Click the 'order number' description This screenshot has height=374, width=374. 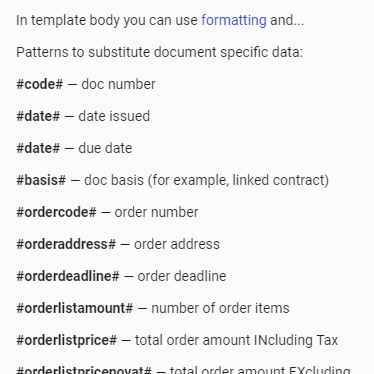(156, 212)
